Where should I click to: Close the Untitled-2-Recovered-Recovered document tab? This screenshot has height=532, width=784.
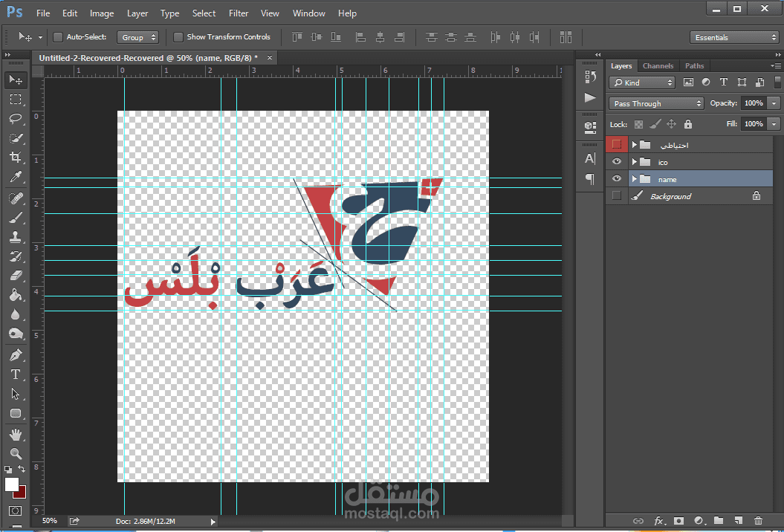coord(270,58)
